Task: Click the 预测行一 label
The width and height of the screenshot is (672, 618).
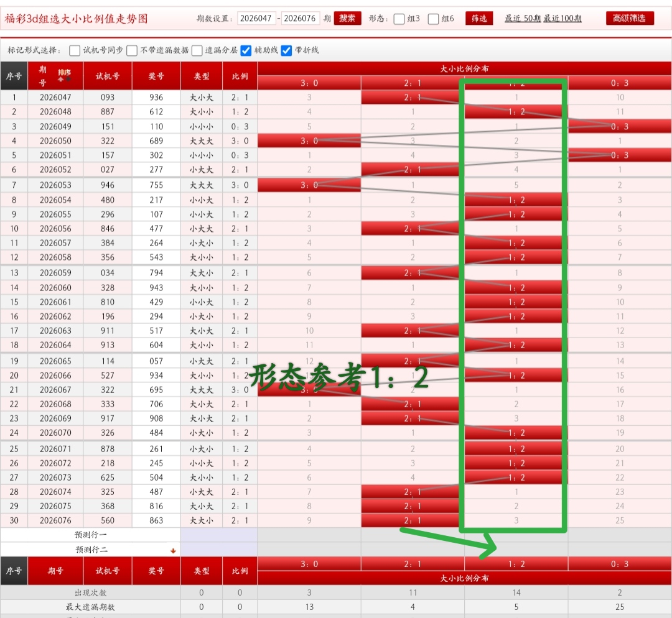Action: [90, 535]
